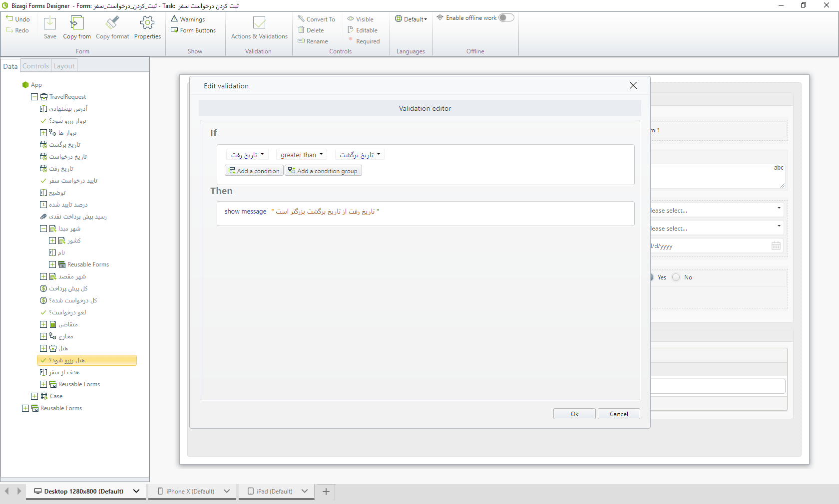Screen dimensions: 839x504
Task: Click the Redo icon
Action: 9,30
